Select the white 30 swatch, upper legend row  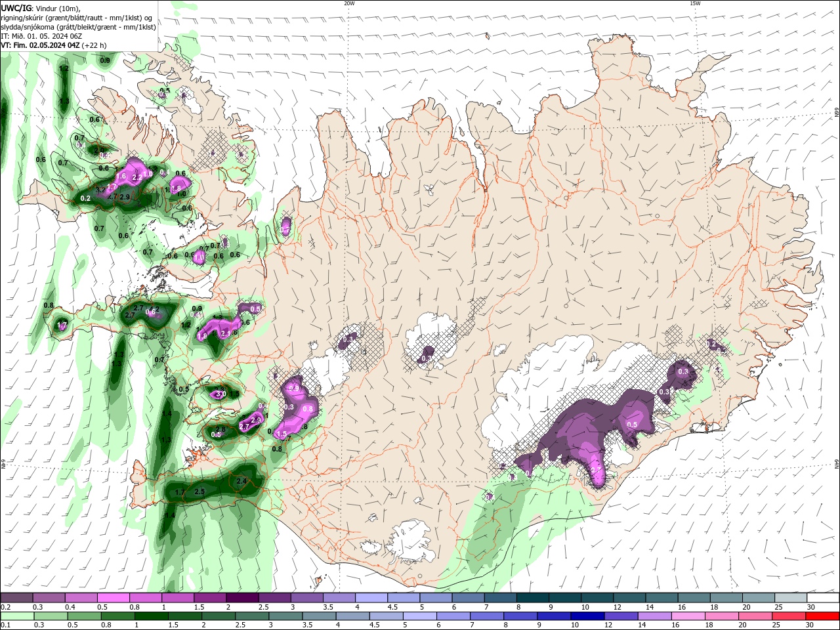(823, 598)
